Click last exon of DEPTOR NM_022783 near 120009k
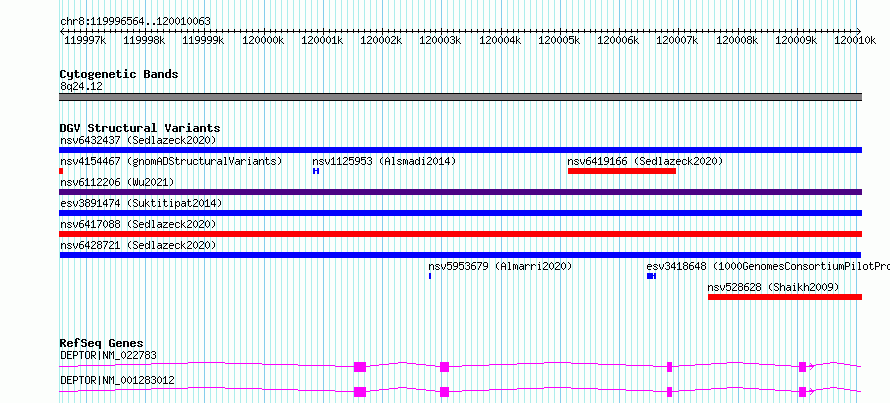Image resolution: width=890 pixels, height=403 pixels. [803, 367]
